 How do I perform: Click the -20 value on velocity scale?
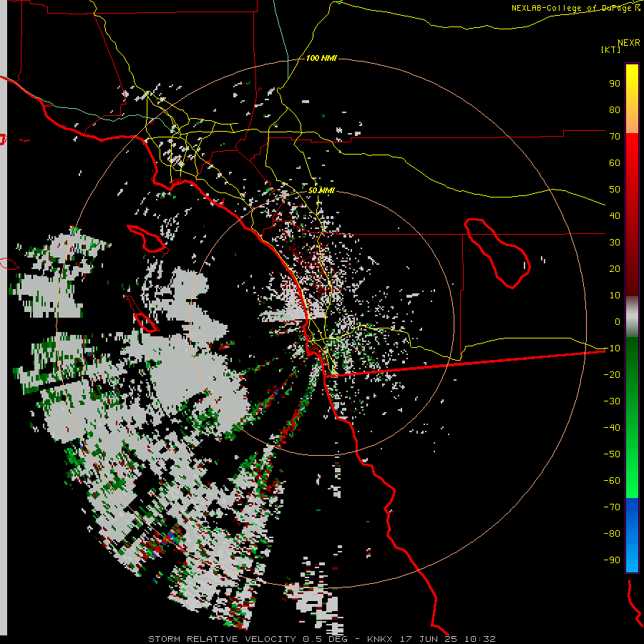(x=612, y=375)
